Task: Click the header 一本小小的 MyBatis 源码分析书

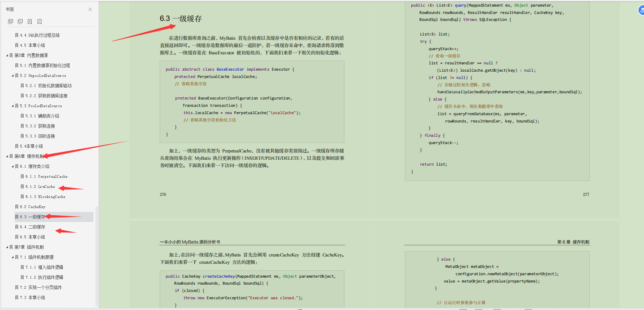Action: click(190, 242)
